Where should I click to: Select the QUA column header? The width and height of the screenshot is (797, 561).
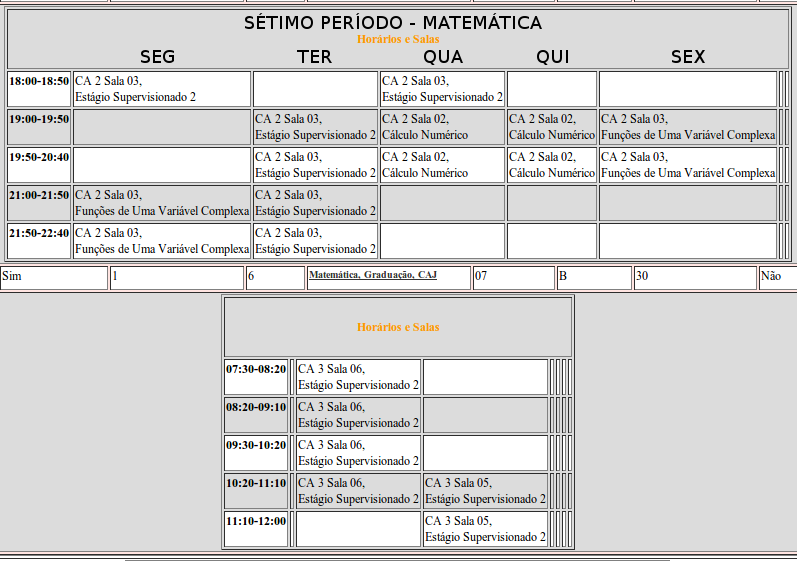pyautogui.click(x=443, y=56)
